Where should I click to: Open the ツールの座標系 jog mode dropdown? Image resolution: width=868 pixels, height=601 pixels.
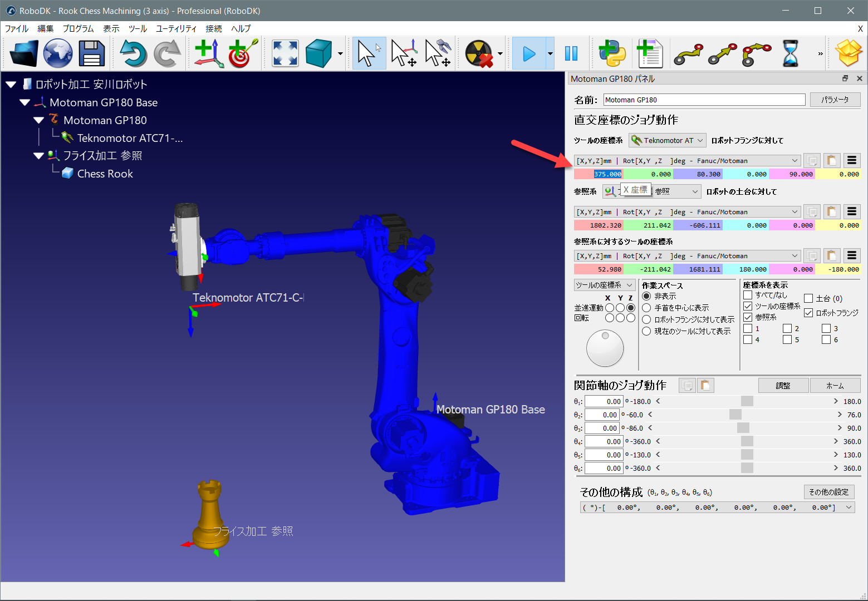coord(605,285)
